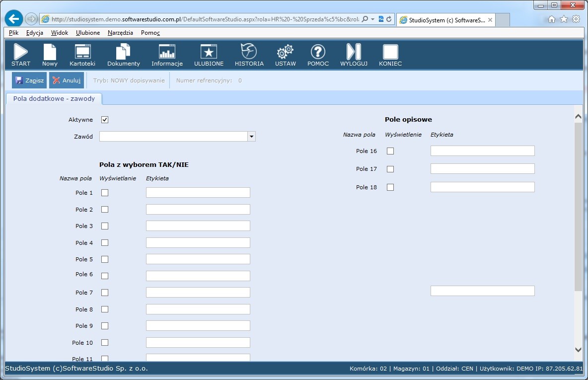The width and height of the screenshot is (588, 380).
Task: Open the Pomoc menu
Action: [150, 33]
